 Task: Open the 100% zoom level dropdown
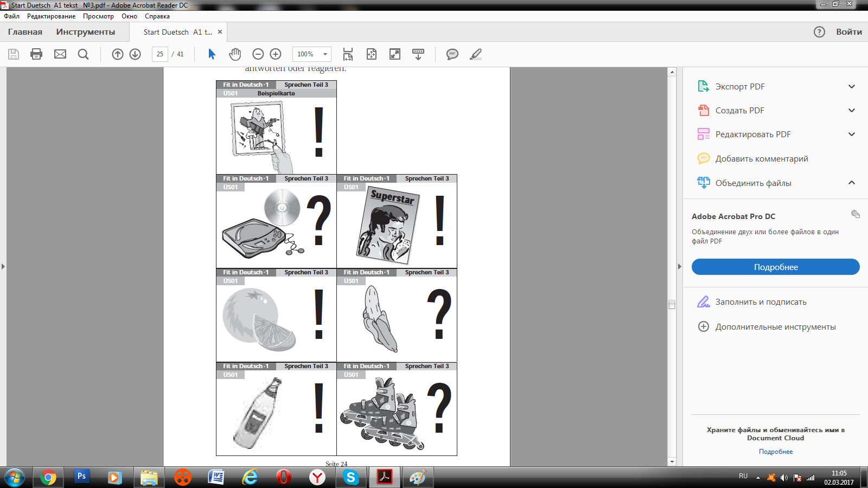(x=325, y=54)
